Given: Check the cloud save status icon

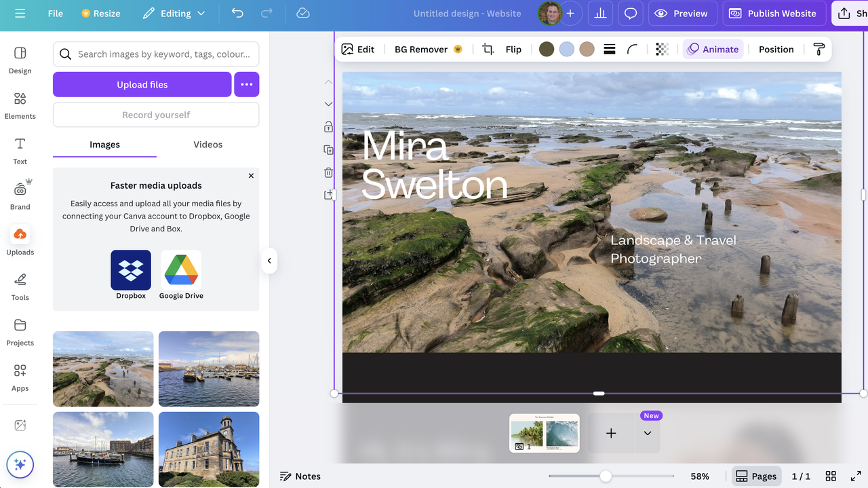Looking at the screenshot, I should [x=303, y=14].
